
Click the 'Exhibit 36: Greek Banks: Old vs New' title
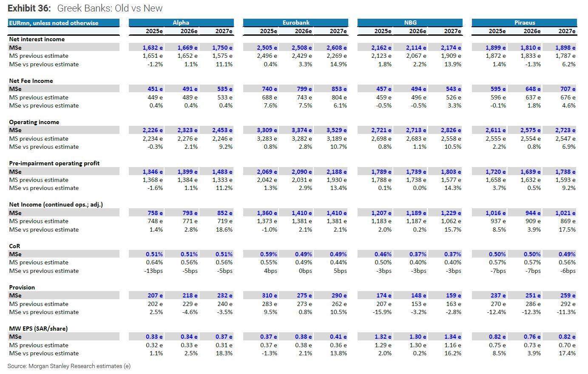click(85, 8)
